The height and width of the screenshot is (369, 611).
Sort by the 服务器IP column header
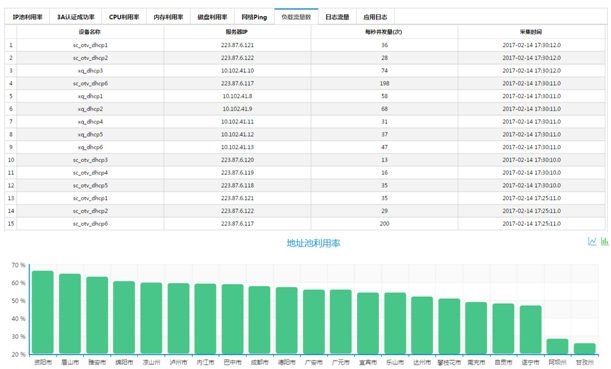point(237,32)
